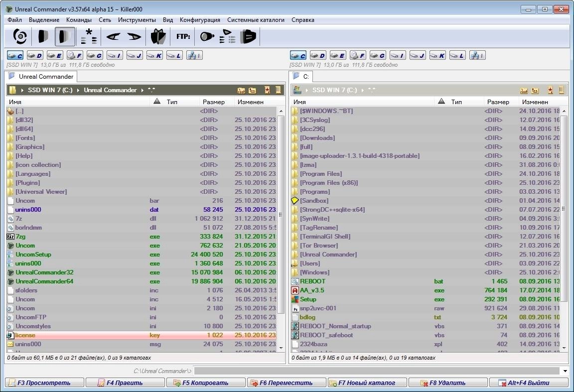Click F8 Удалить button

[448, 383]
